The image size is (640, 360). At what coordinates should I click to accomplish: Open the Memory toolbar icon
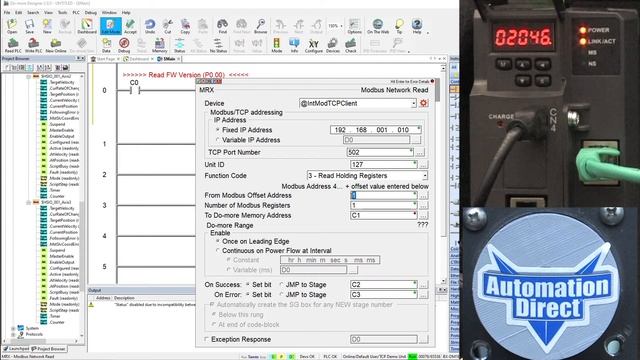pos(160,45)
